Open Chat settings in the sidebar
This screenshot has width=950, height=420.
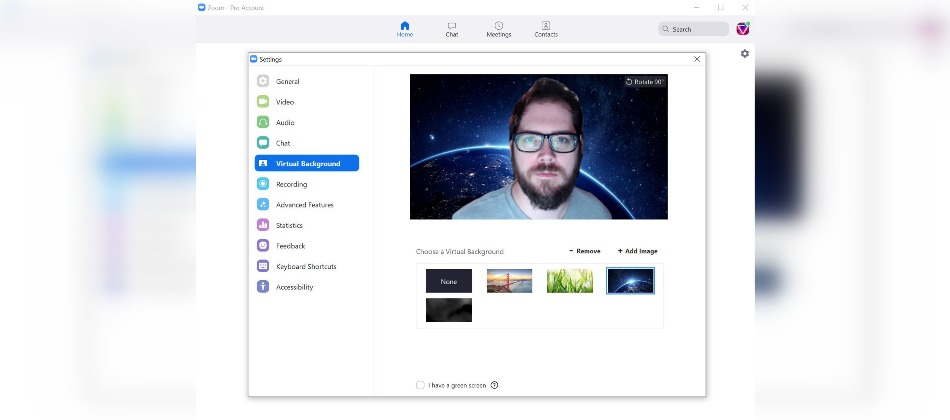click(x=282, y=143)
